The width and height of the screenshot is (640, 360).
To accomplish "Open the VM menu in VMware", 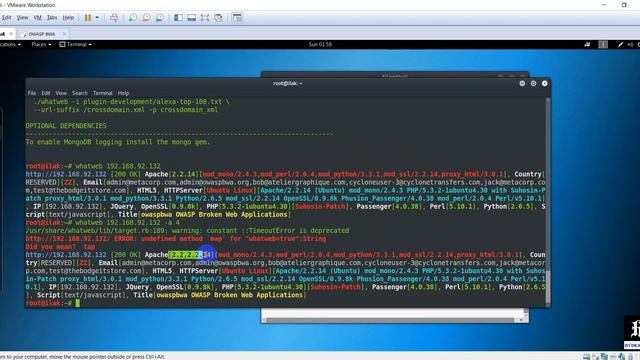I will click(x=37, y=18).
